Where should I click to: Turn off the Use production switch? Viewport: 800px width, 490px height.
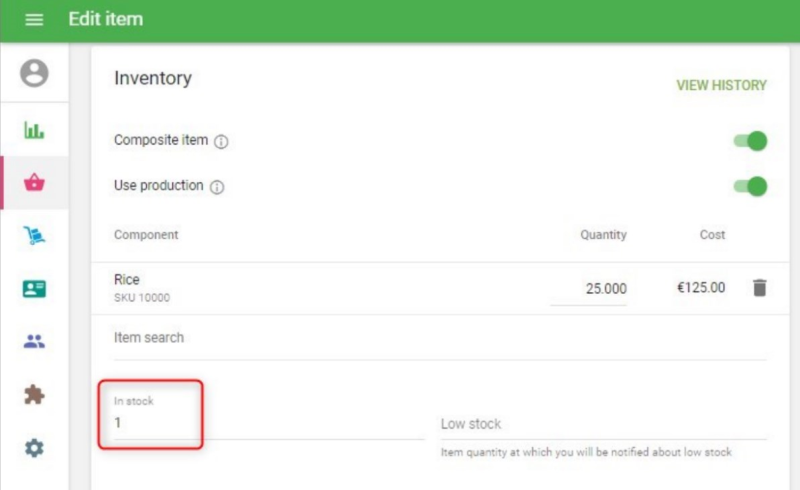(x=750, y=186)
